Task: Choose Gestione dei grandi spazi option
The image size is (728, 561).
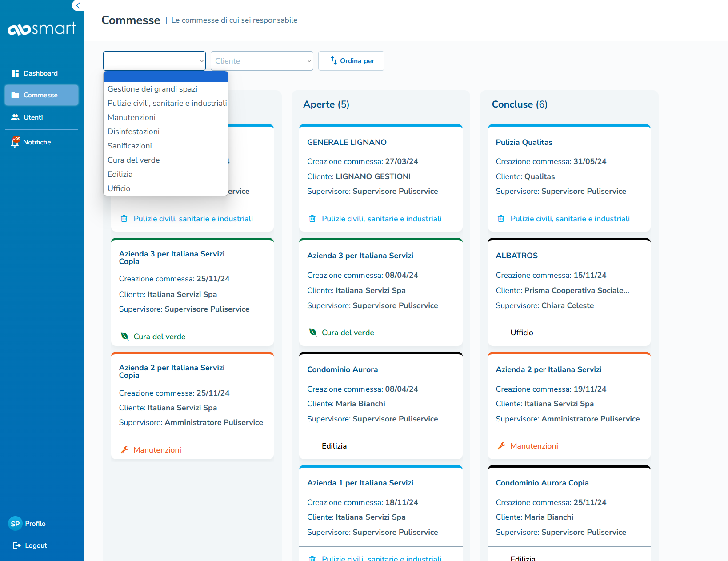Action: click(166, 89)
